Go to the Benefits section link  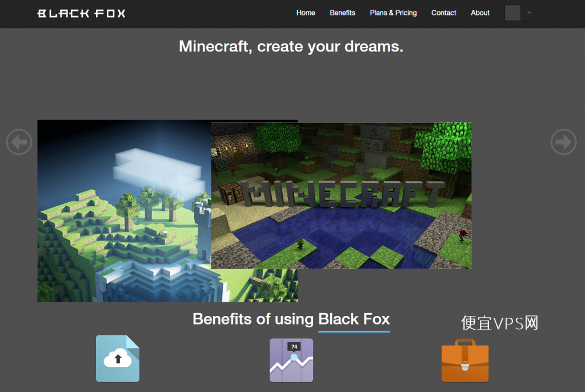[342, 13]
